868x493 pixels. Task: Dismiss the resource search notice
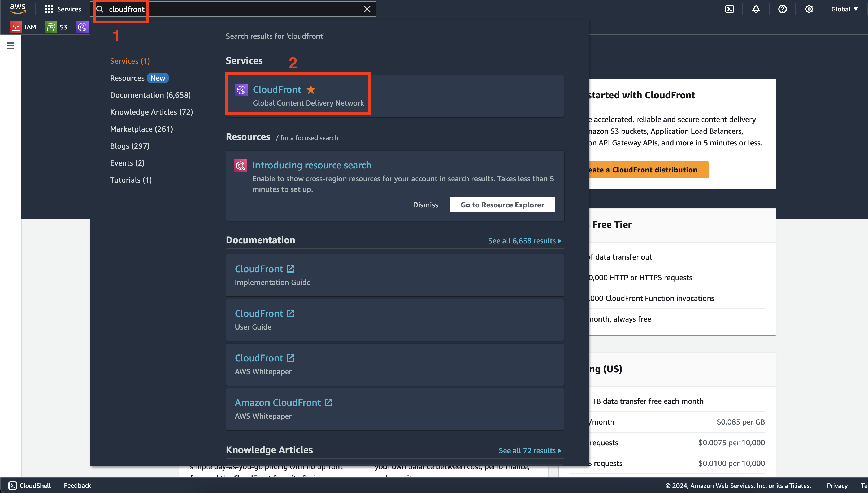pyautogui.click(x=425, y=205)
